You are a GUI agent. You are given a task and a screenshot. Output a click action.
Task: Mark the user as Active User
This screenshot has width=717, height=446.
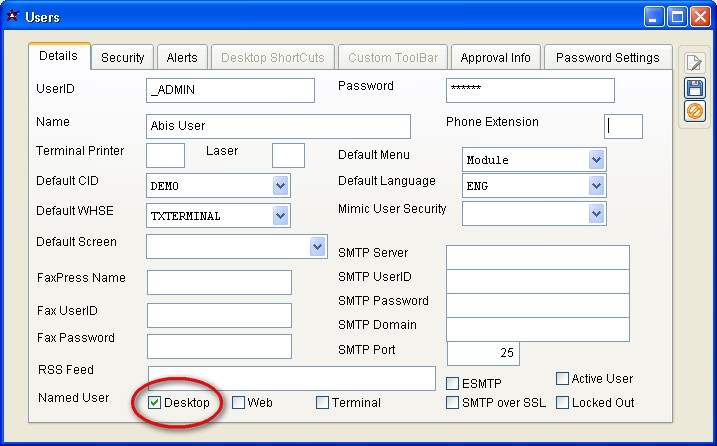tap(563, 379)
